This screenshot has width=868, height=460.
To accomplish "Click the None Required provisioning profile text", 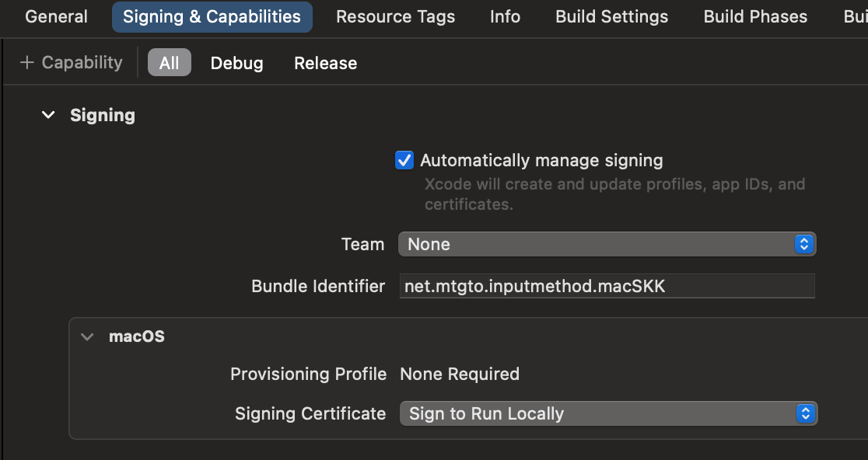I will [x=459, y=374].
